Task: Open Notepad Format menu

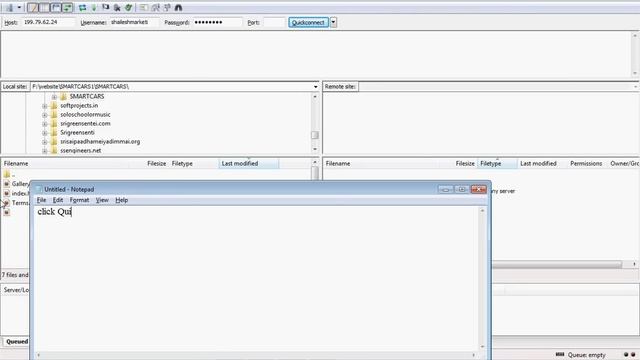Action: click(x=79, y=200)
